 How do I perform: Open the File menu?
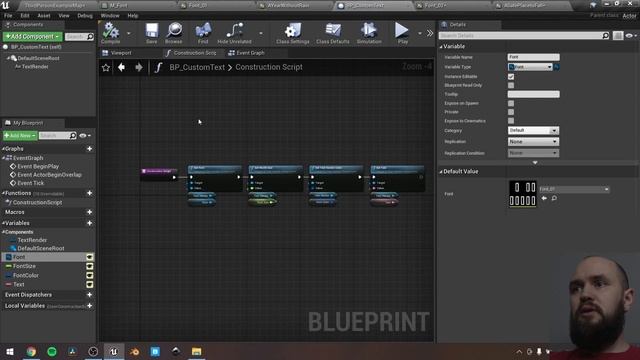(8, 16)
